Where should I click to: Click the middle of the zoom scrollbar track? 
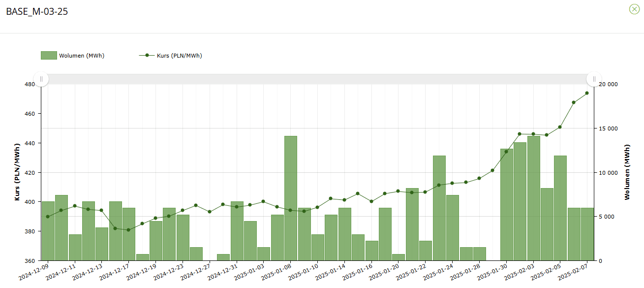[x=317, y=79]
